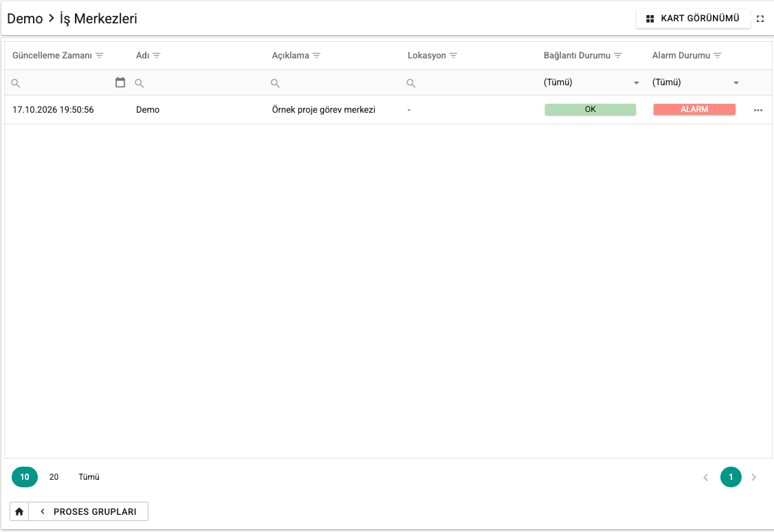Select page 1 in pagination

731,477
